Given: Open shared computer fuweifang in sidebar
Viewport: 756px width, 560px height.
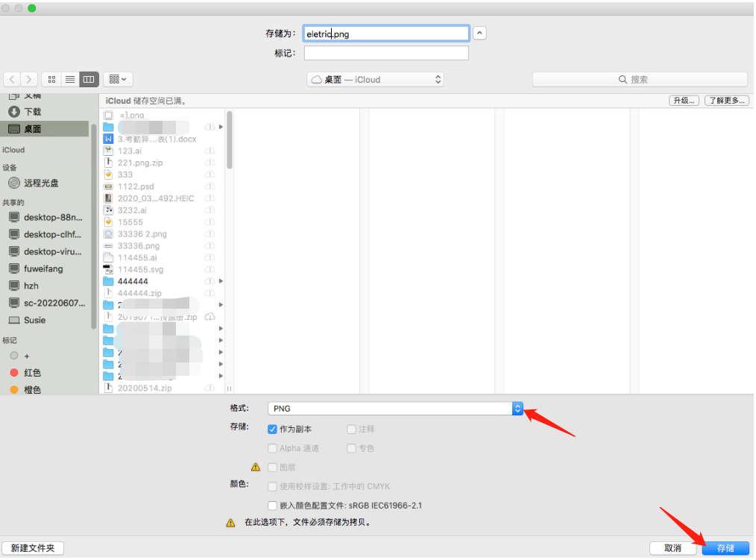Looking at the screenshot, I should (43, 268).
